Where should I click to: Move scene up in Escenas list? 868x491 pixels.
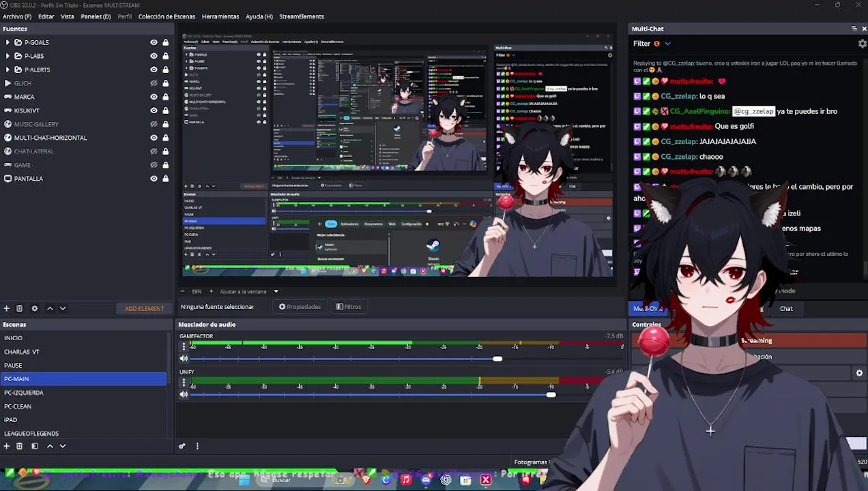[x=50, y=446]
